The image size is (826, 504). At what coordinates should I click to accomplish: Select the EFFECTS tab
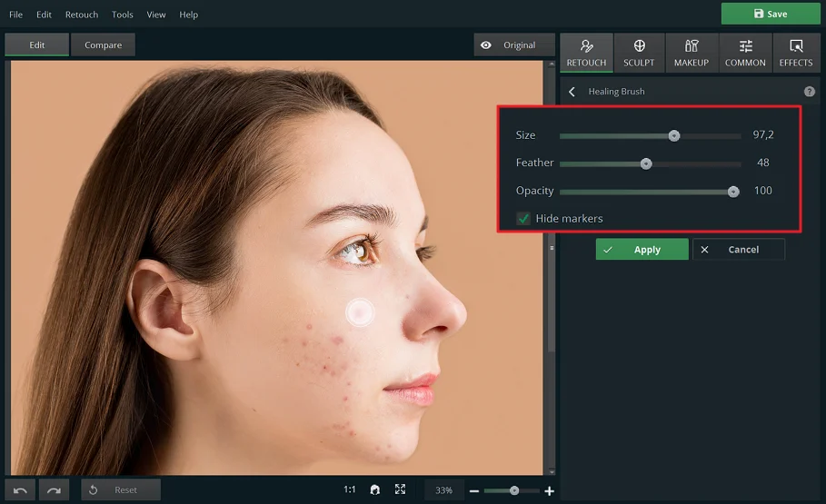click(x=796, y=53)
